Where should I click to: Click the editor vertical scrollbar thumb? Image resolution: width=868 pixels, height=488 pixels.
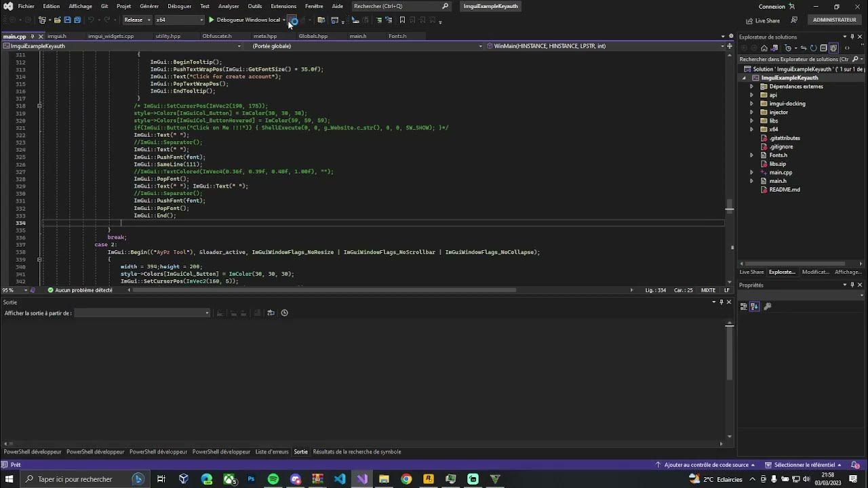[x=730, y=205]
